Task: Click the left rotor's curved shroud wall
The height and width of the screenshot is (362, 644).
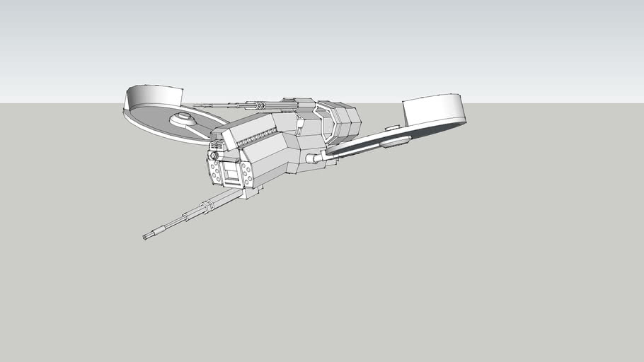Action: pyautogui.click(x=154, y=96)
